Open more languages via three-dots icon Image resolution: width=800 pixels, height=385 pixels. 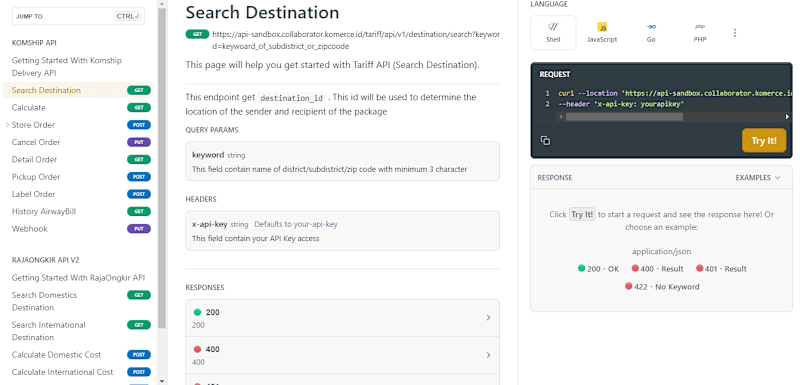[x=735, y=33]
